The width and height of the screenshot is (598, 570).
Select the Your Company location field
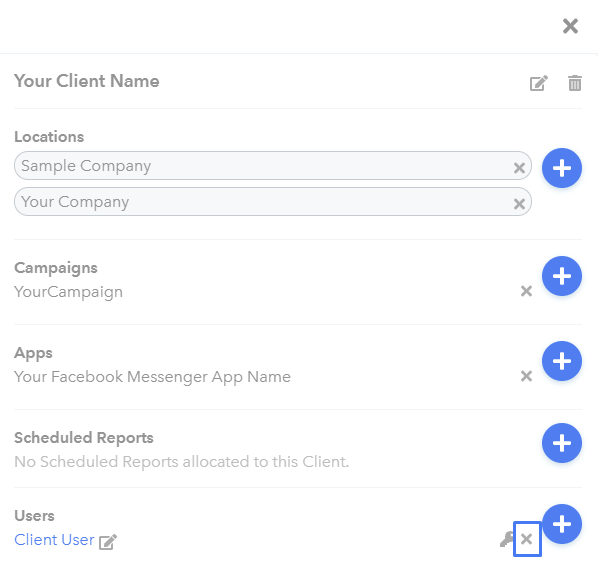click(x=273, y=201)
